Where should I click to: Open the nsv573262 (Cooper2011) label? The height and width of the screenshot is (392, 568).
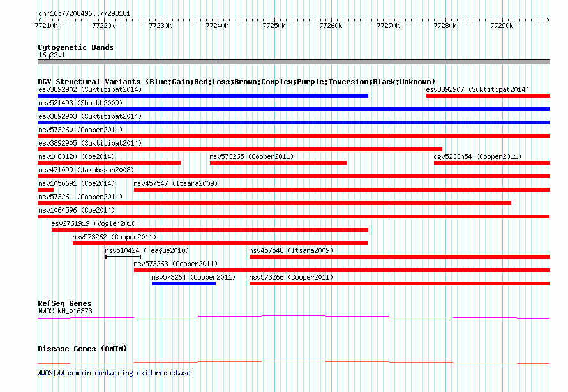tap(114, 237)
